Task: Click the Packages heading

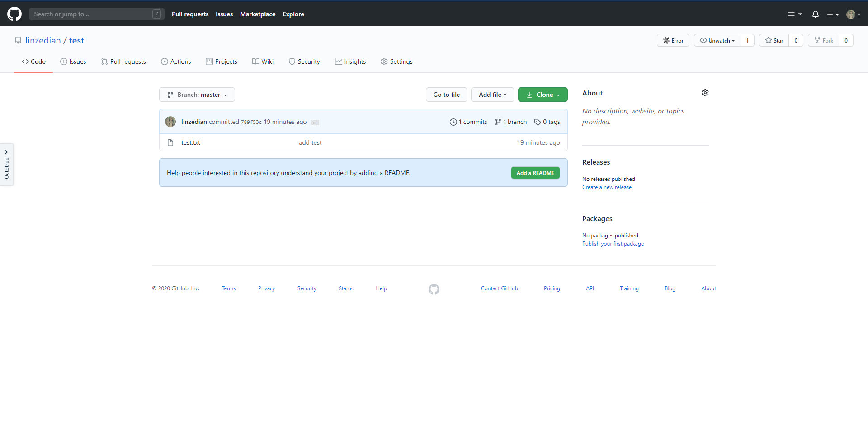Action: coord(597,218)
